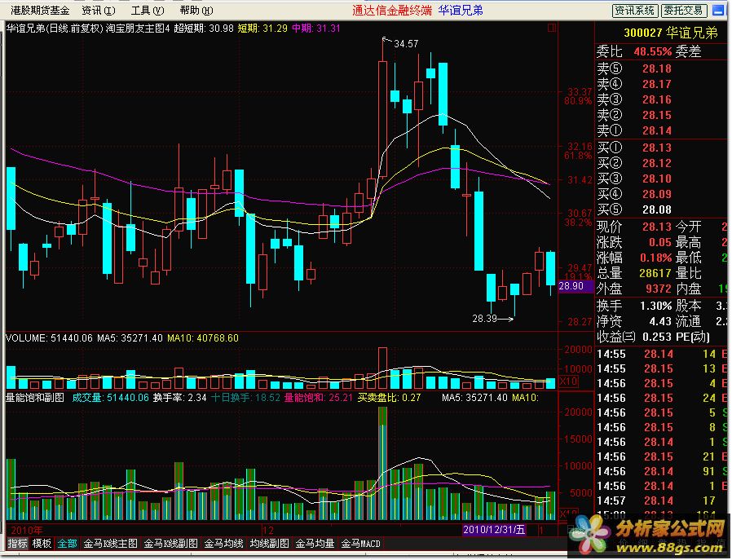Open the 工具(V) menu
Viewport: 732px width, 560px height.
pos(148,11)
